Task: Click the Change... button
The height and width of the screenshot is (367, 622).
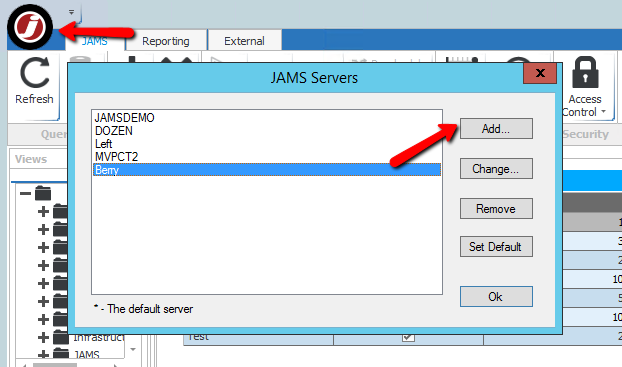Action: click(x=496, y=169)
